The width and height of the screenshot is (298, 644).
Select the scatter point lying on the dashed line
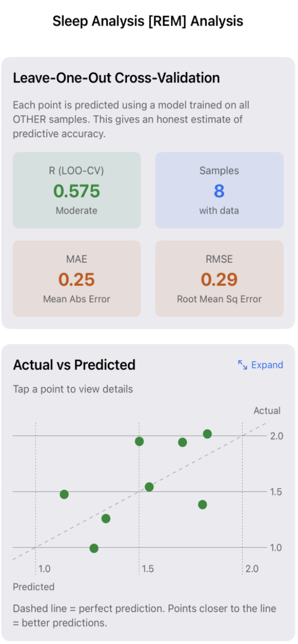(149, 487)
